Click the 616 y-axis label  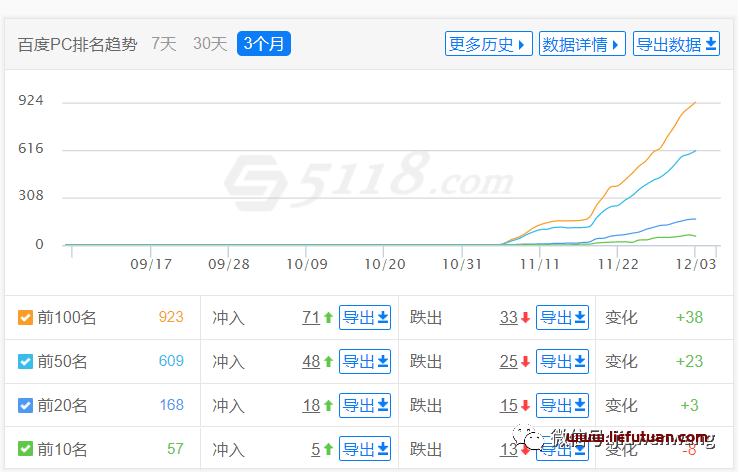31,148
